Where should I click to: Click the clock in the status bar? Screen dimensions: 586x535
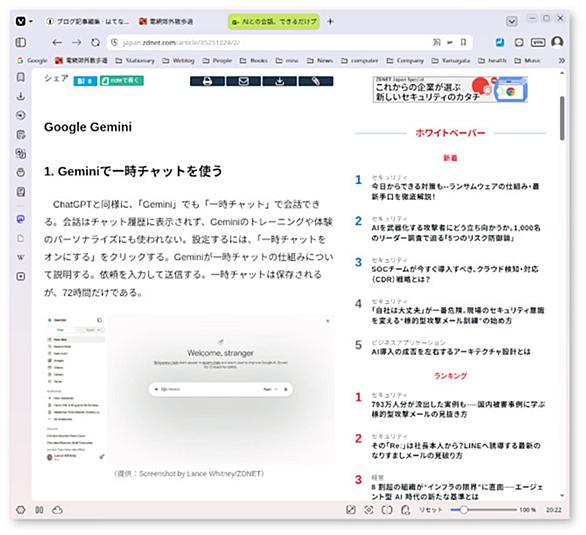(x=553, y=510)
